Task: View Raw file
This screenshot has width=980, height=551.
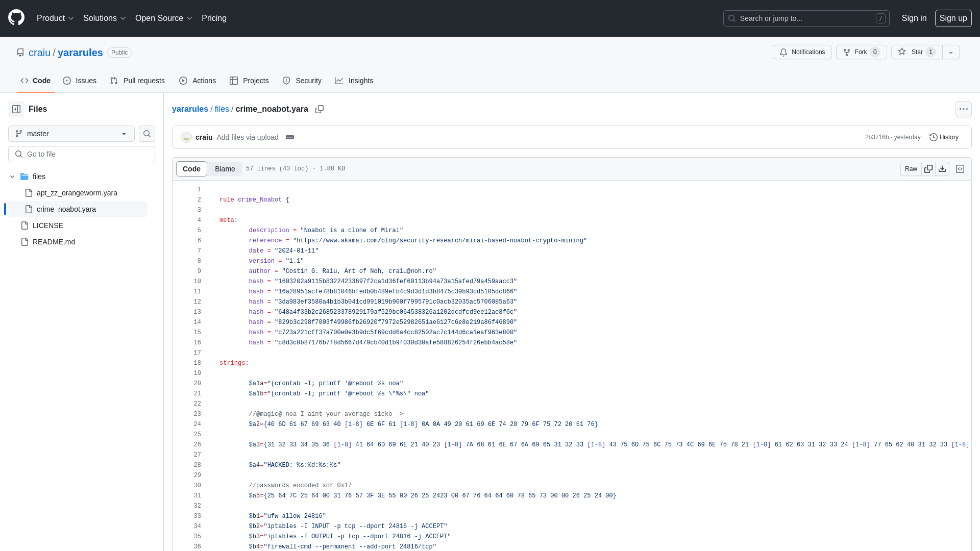Action: (x=911, y=169)
